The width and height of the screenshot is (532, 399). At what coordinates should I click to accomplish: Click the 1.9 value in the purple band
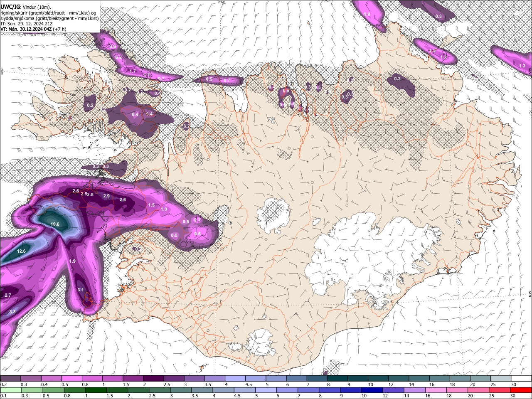[72, 261]
